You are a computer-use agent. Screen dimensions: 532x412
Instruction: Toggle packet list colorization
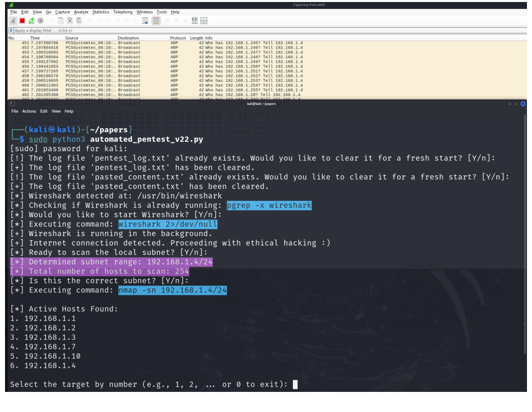[156, 20]
